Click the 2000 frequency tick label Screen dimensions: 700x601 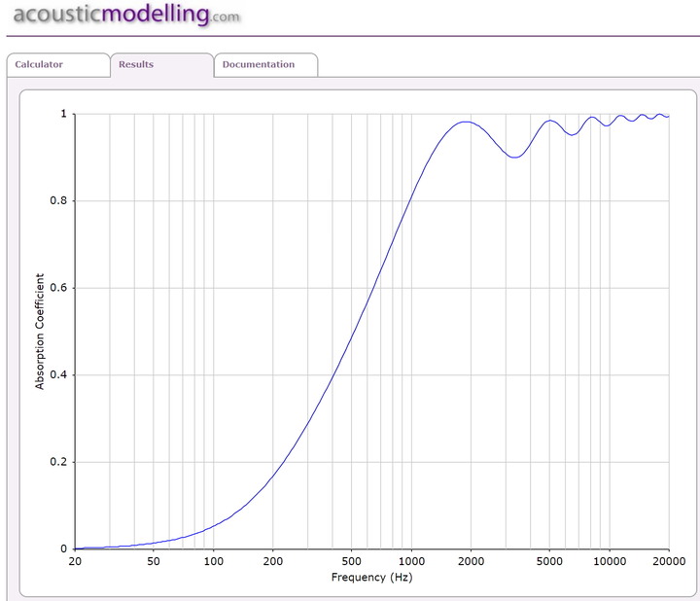pyautogui.click(x=471, y=561)
